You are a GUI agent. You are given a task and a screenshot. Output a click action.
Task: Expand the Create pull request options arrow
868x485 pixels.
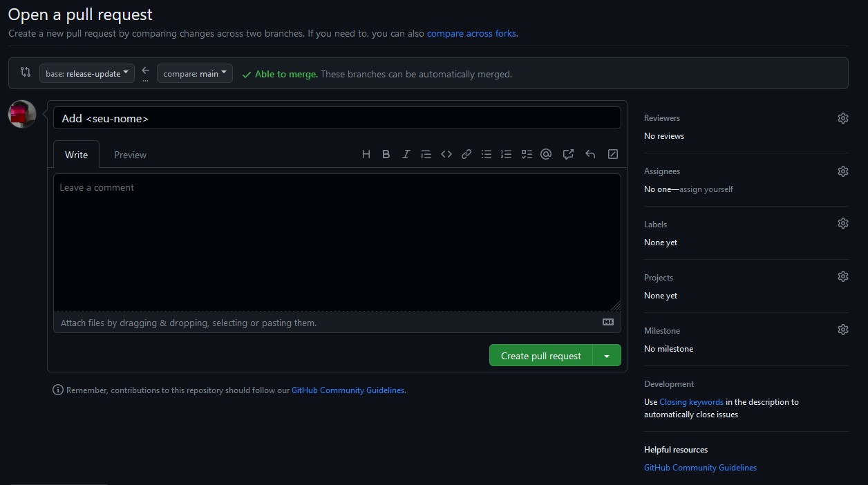607,356
